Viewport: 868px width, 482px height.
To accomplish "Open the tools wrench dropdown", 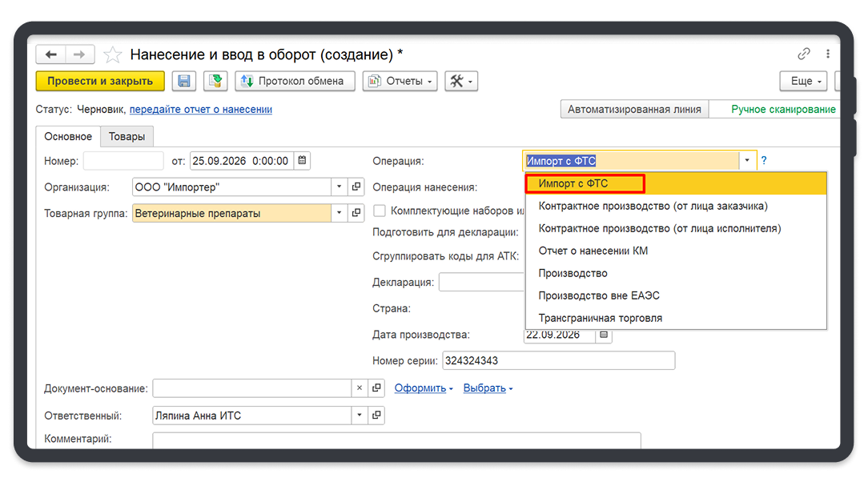I will [461, 82].
